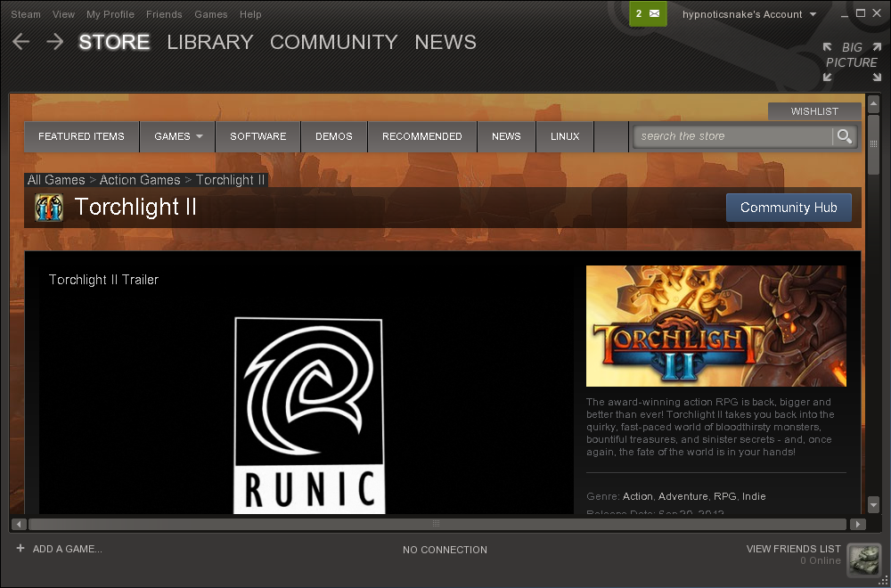Click the plus icon beside Add a Game
891x588 pixels.
click(20, 548)
